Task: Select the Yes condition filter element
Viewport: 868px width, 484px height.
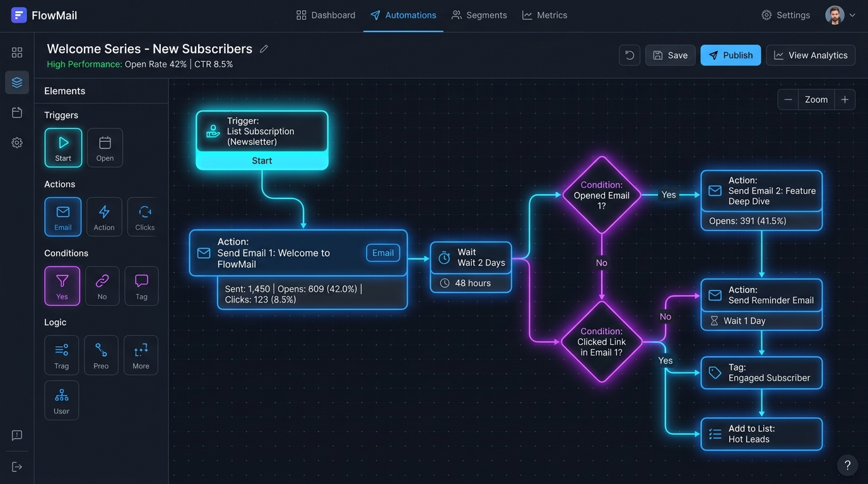Action: click(62, 285)
